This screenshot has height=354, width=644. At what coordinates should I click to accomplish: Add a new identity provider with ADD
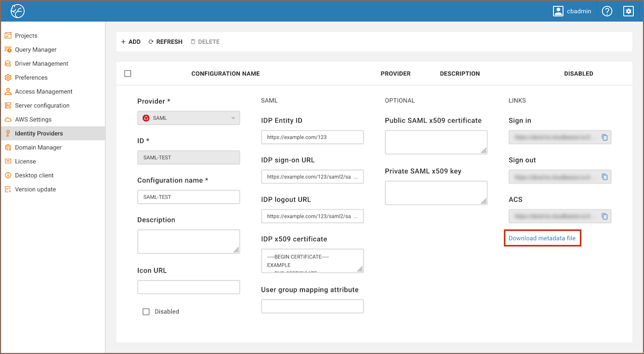click(x=131, y=41)
